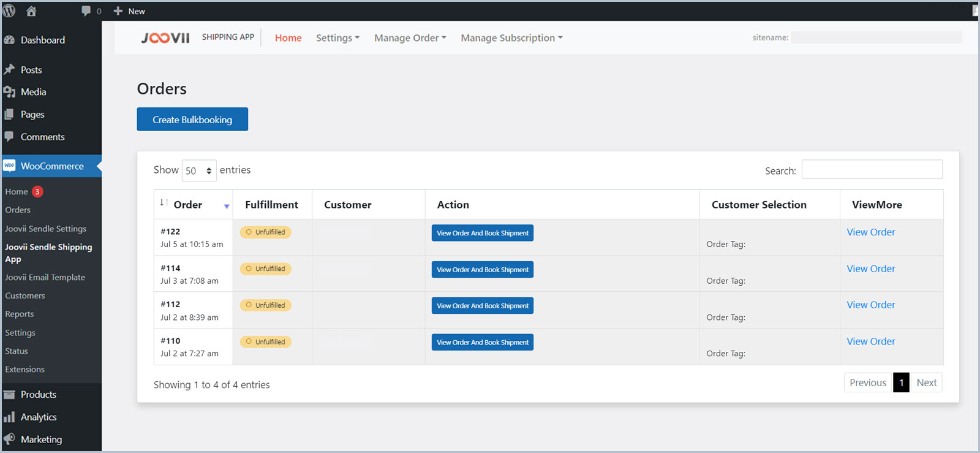The image size is (980, 453).
Task: Expand the Manage Order dropdown
Action: coord(410,38)
